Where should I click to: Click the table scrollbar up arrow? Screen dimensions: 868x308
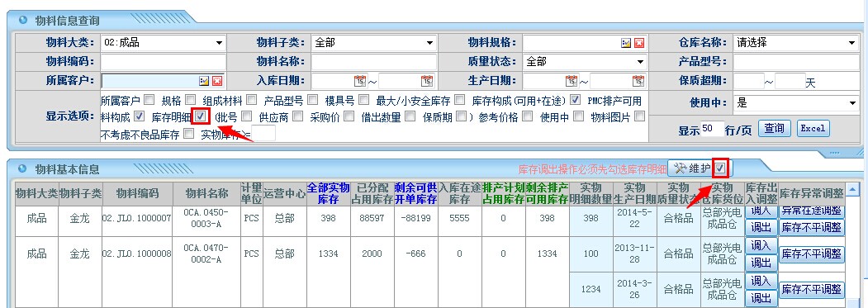[852, 190]
